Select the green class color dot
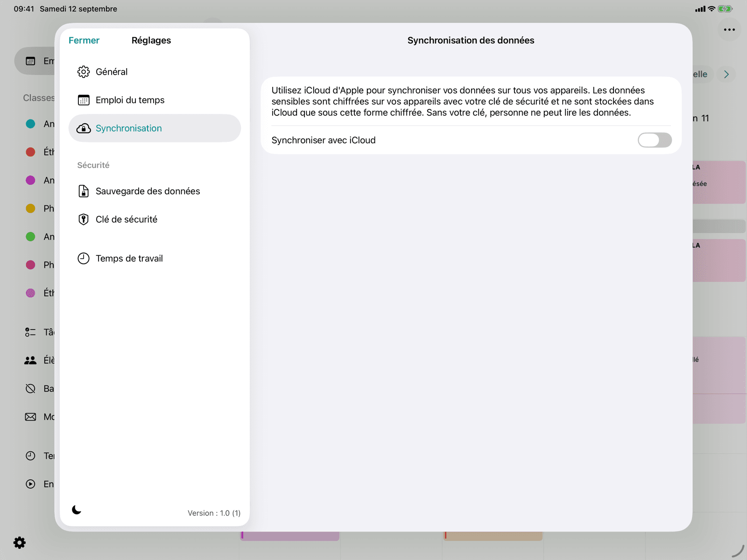The height and width of the screenshot is (560, 747). click(30, 237)
